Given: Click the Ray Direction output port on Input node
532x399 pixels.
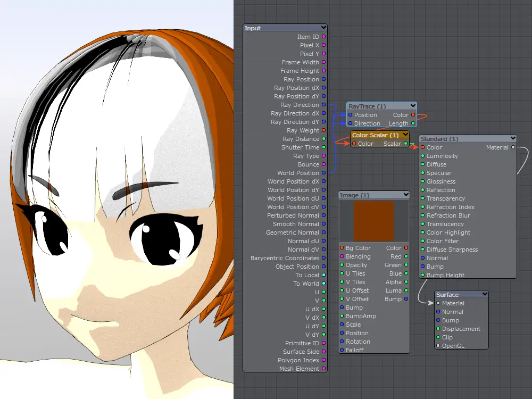Looking at the screenshot, I should (x=323, y=105).
